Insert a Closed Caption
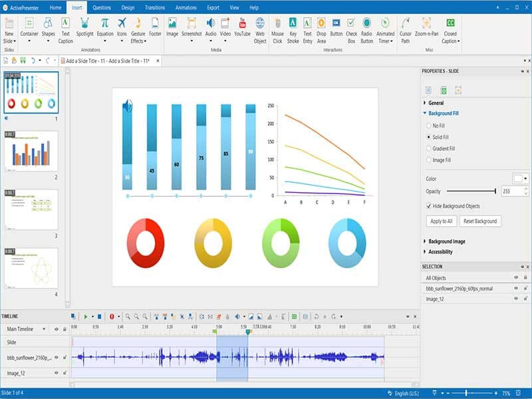 (x=450, y=31)
